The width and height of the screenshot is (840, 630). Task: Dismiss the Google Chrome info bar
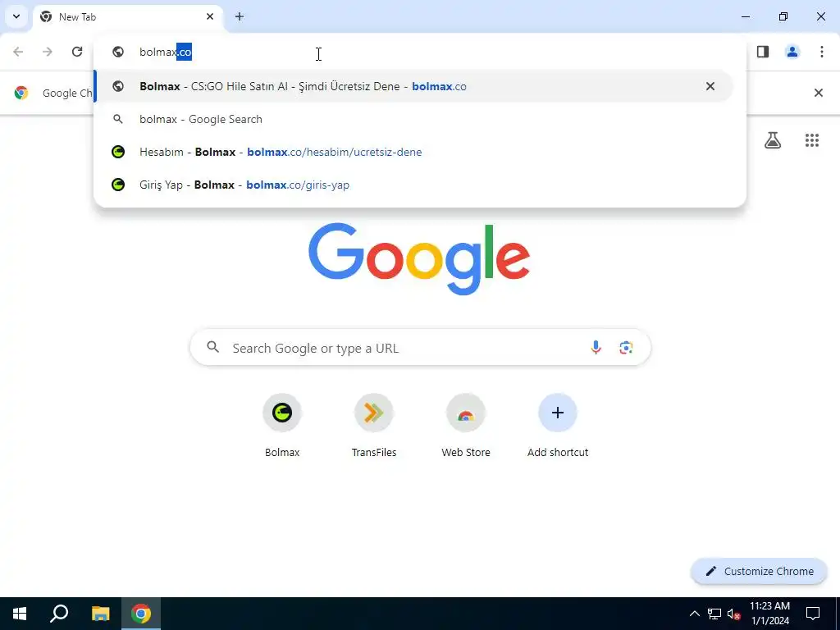point(819,93)
